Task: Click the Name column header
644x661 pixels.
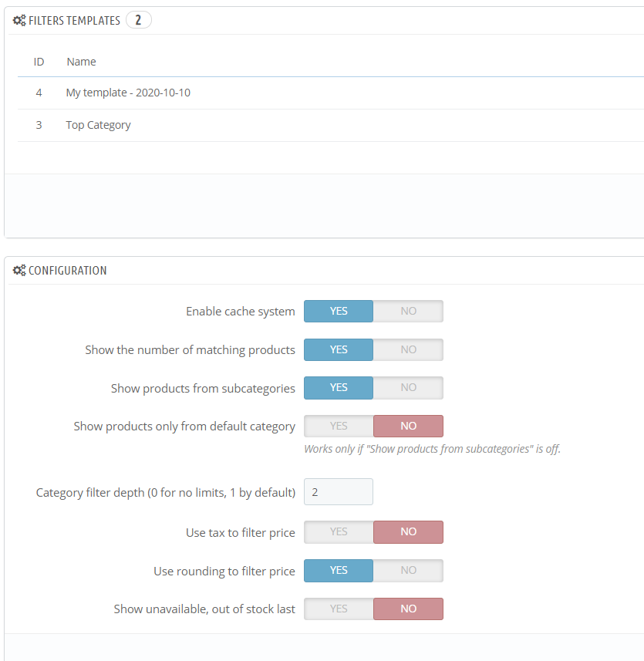Action: click(x=81, y=62)
